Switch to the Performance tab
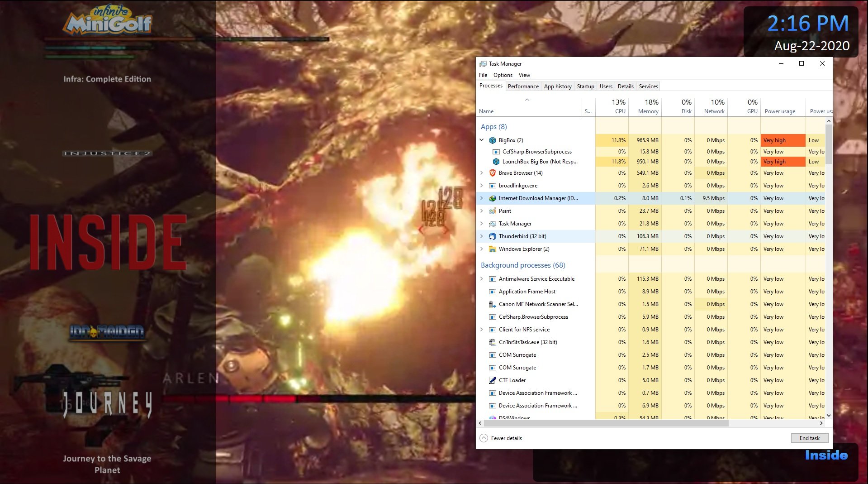 [x=523, y=86]
